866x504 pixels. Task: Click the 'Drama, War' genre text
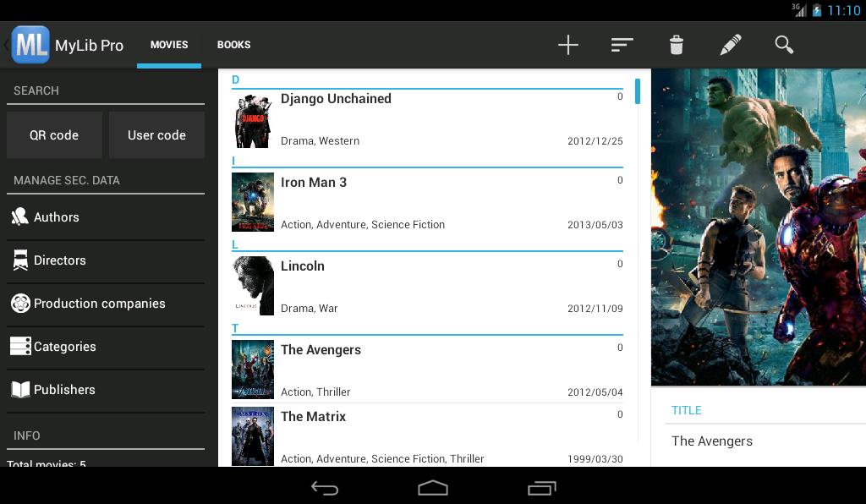point(309,309)
